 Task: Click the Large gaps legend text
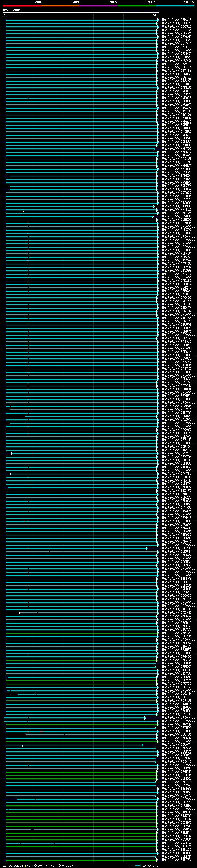pos(38,865)
